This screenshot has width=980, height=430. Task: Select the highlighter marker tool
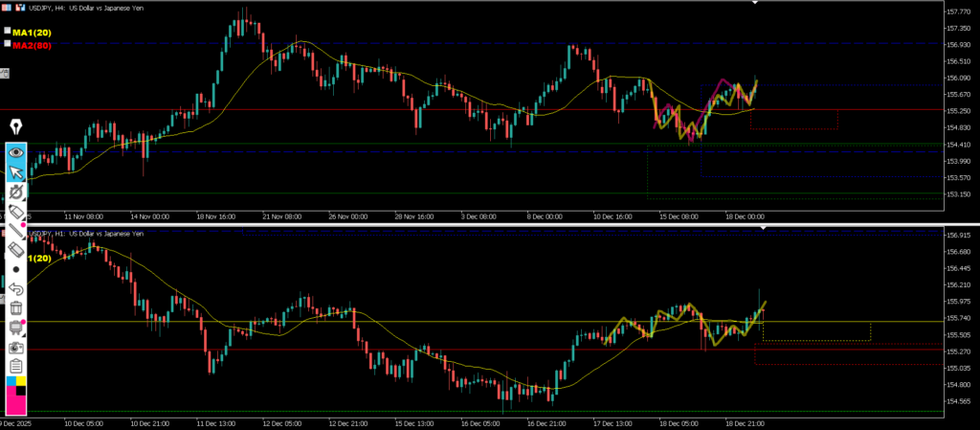click(x=16, y=211)
